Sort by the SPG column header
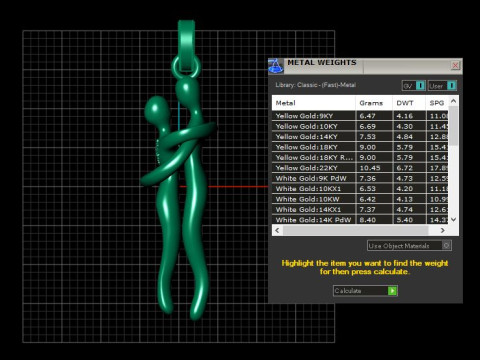Viewport: 480px width, 360px height. coord(437,103)
